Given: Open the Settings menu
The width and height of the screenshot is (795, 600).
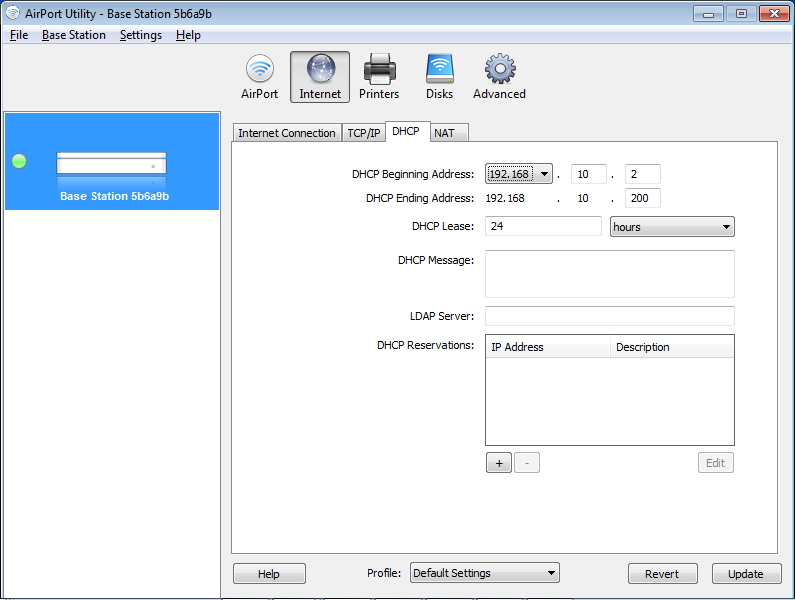Looking at the screenshot, I should pos(140,35).
